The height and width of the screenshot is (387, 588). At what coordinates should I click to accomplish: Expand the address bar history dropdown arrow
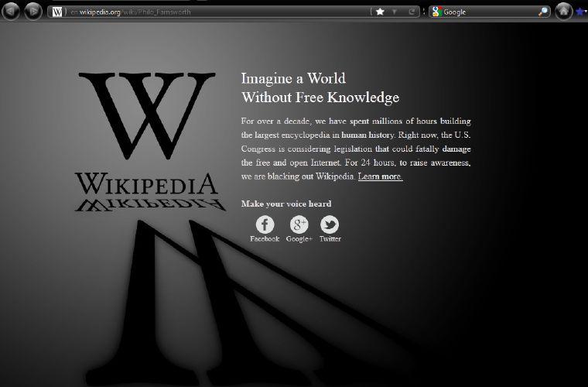point(395,12)
